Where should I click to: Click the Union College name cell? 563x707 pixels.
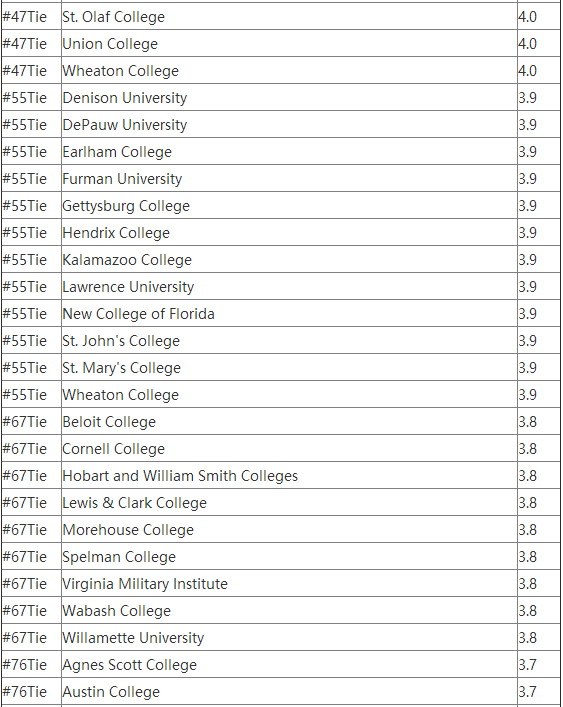tap(289, 44)
